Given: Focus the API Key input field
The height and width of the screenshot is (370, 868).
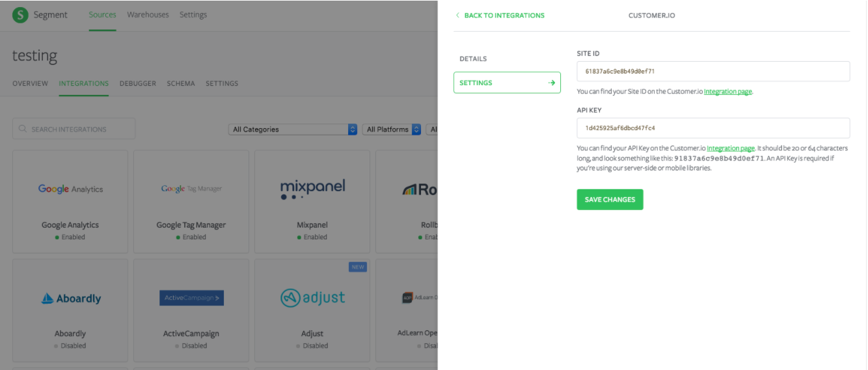Looking at the screenshot, I should pyautogui.click(x=713, y=128).
